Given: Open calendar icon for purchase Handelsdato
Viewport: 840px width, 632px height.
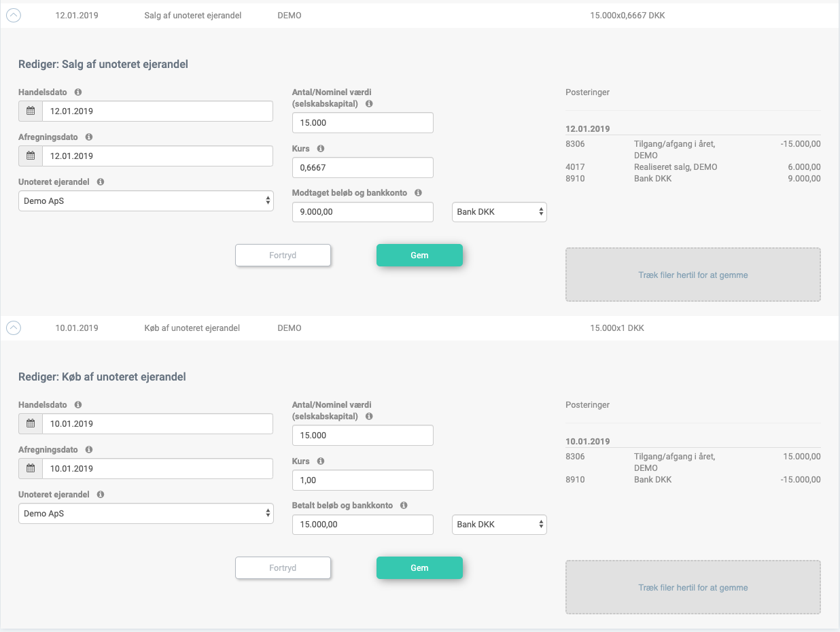Looking at the screenshot, I should 31,423.
